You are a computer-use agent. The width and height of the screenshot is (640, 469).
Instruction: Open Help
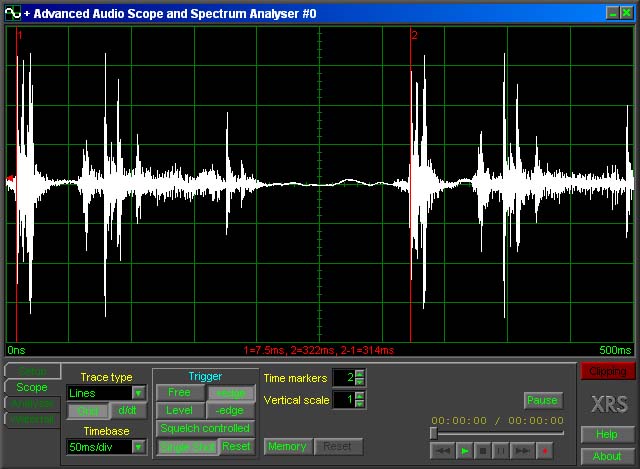point(607,434)
